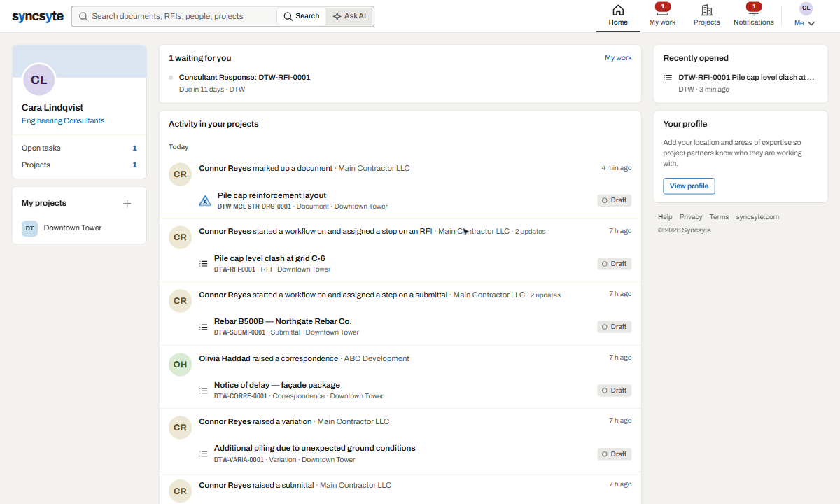
Task: Click the Draft badge on Additional piling variation
Action: pyautogui.click(x=615, y=454)
